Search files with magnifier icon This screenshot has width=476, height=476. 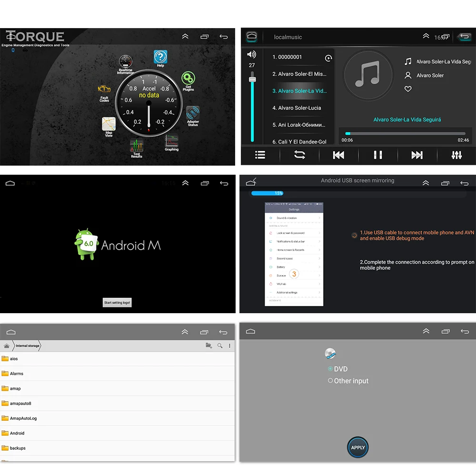pos(220,346)
